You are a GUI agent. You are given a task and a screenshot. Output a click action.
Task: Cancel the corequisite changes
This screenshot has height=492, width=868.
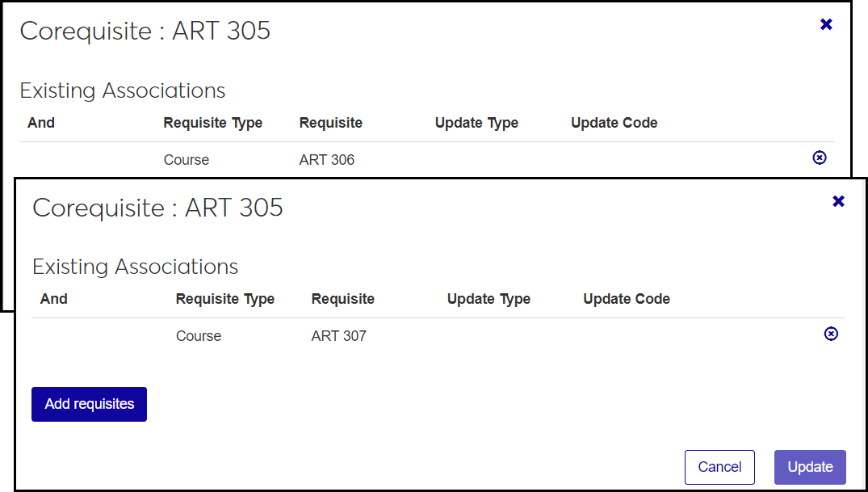(x=719, y=467)
